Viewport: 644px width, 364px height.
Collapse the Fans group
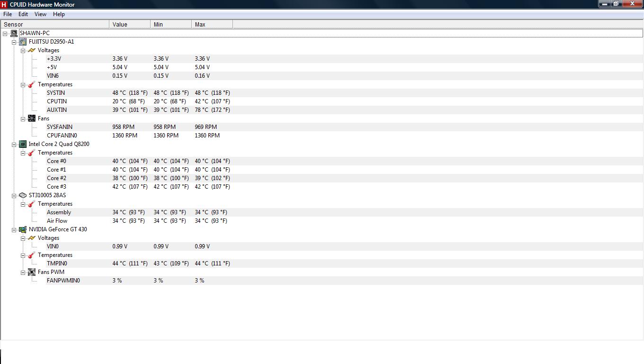coord(23,119)
